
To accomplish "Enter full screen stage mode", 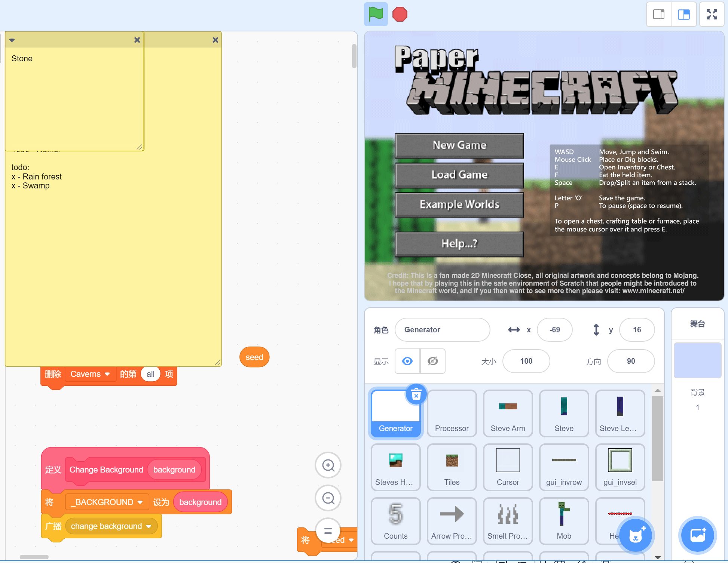I will [x=712, y=15].
